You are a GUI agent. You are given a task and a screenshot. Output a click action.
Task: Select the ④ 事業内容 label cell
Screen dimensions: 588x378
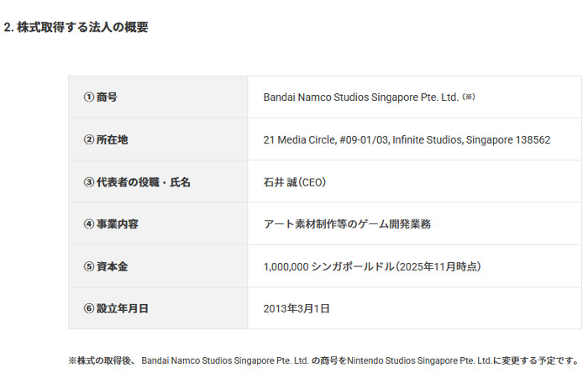[112, 223]
